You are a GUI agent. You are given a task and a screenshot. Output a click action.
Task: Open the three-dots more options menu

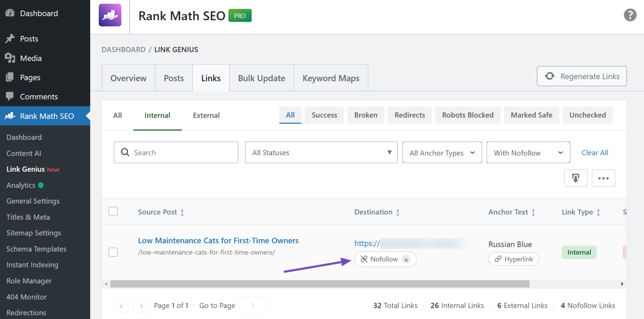pyautogui.click(x=603, y=178)
